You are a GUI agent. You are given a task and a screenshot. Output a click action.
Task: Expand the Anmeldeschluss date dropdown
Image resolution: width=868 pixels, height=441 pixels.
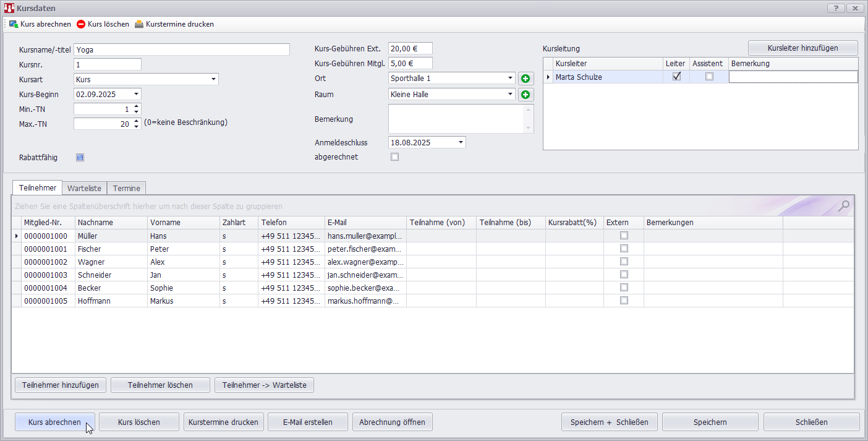point(461,142)
